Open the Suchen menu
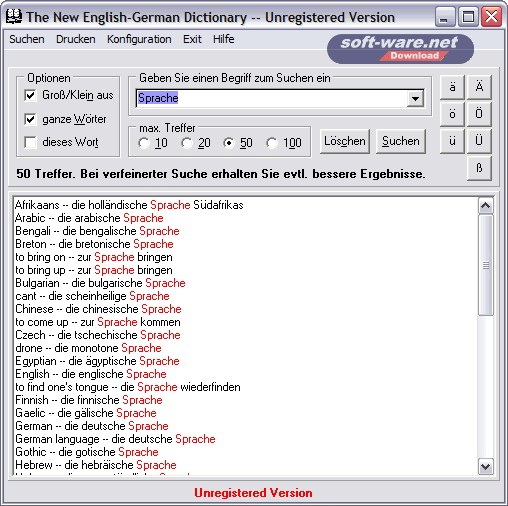 (x=27, y=39)
